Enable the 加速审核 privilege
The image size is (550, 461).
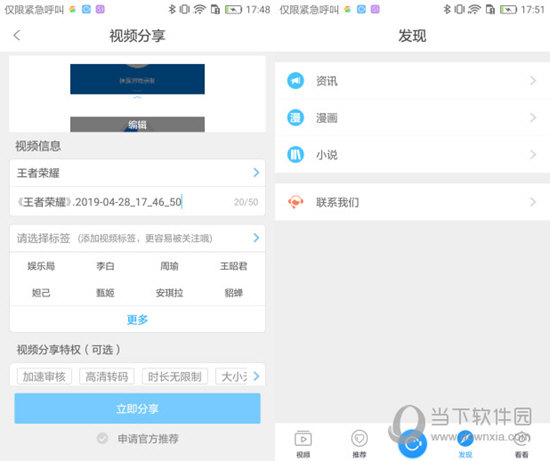point(44,376)
